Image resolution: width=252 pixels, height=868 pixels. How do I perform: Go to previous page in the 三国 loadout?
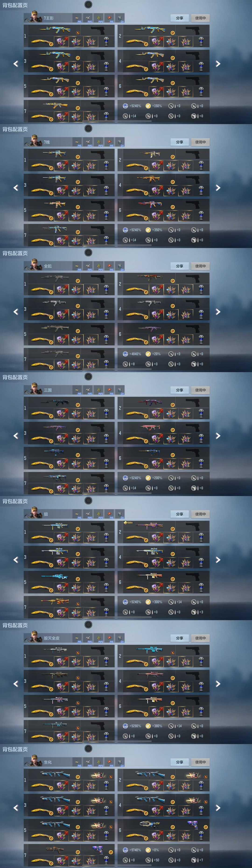coord(15,436)
